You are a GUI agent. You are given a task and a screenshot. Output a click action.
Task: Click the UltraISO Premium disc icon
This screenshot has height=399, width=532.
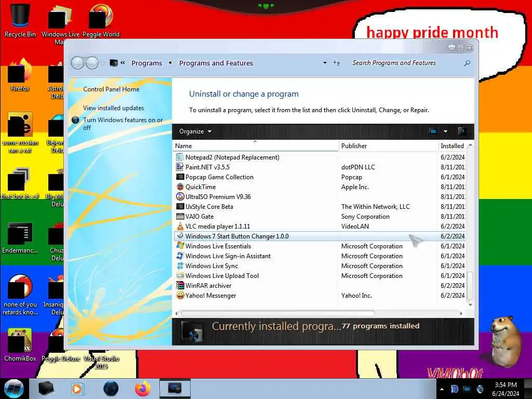pyautogui.click(x=180, y=196)
